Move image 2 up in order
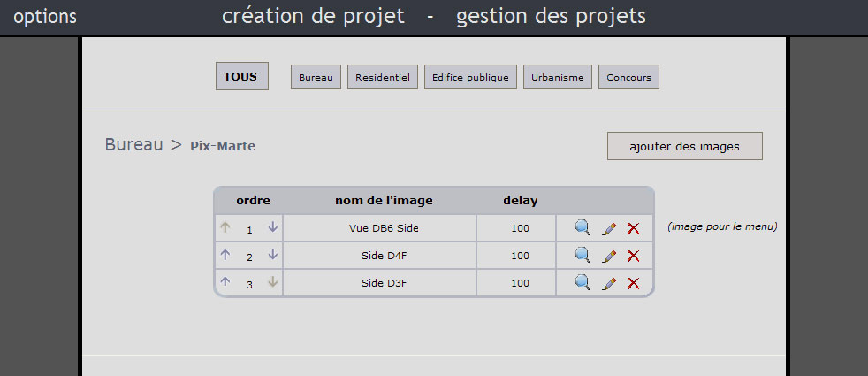 [225, 255]
